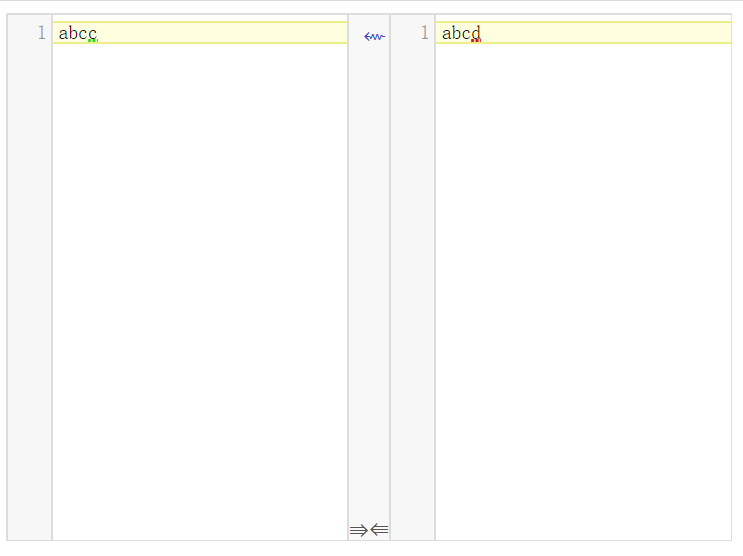This screenshot has height=556, width=743.
Task: Click the "abcd" text in right editor
Action: click(461, 33)
